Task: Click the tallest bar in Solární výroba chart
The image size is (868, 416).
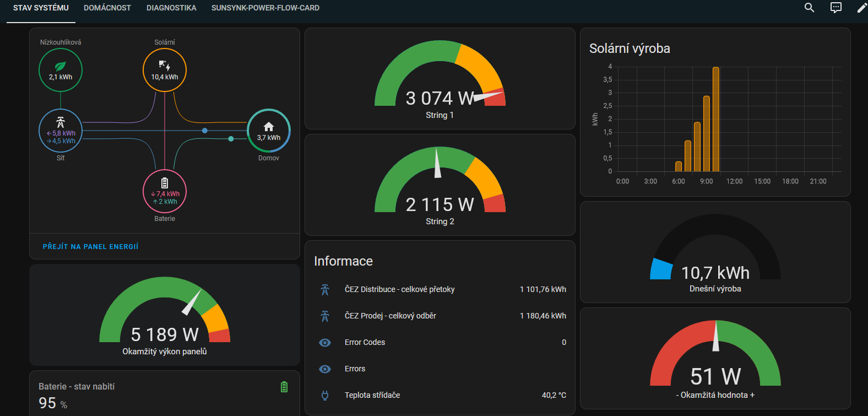Action: (x=715, y=118)
